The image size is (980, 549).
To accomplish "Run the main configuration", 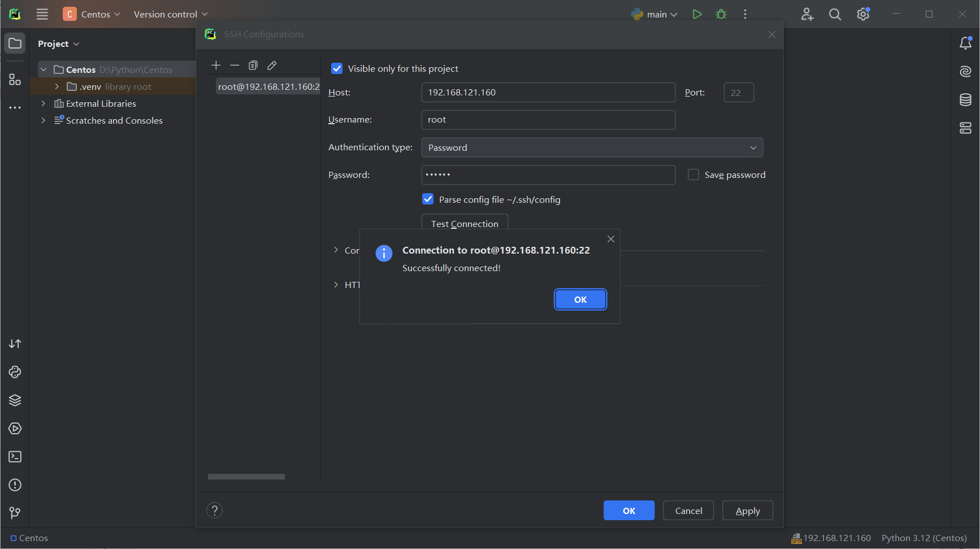I will 697,14.
